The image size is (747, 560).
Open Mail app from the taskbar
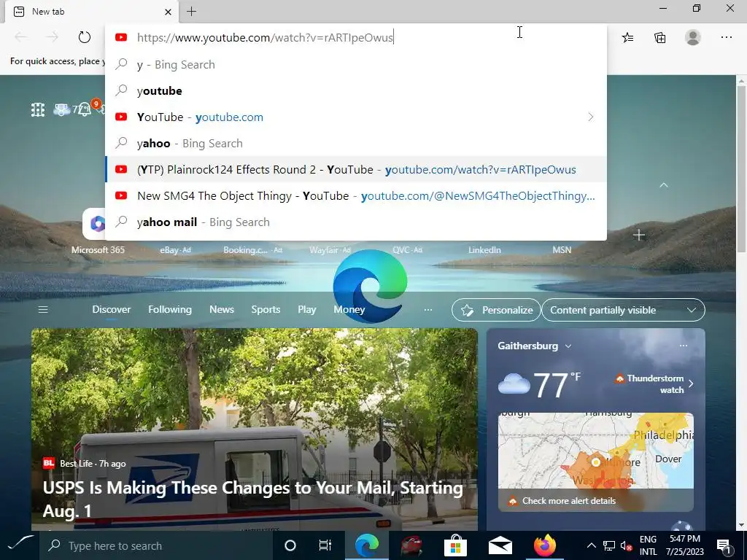pyautogui.click(x=500, y=545)
